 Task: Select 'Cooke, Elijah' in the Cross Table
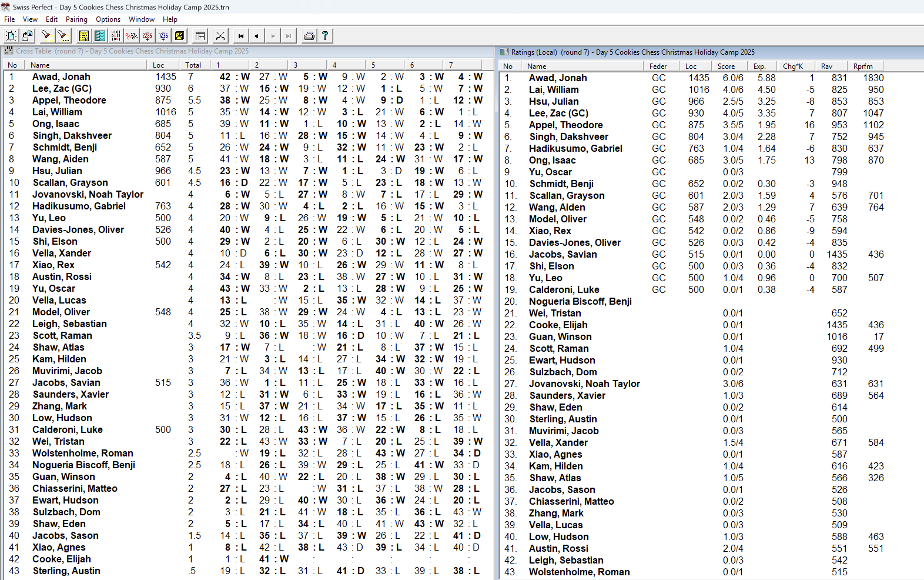[x=61, y=559]
